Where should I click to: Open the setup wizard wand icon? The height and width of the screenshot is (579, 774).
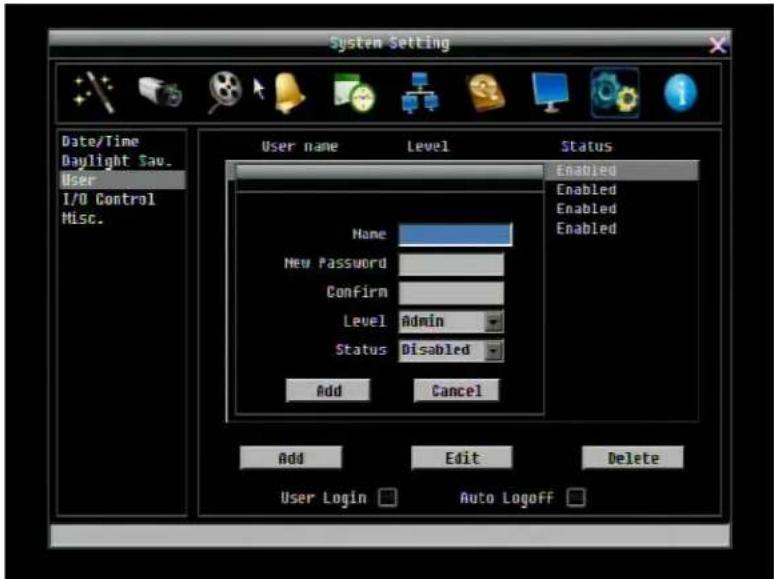pyautogui.click(x=94, y=92)
